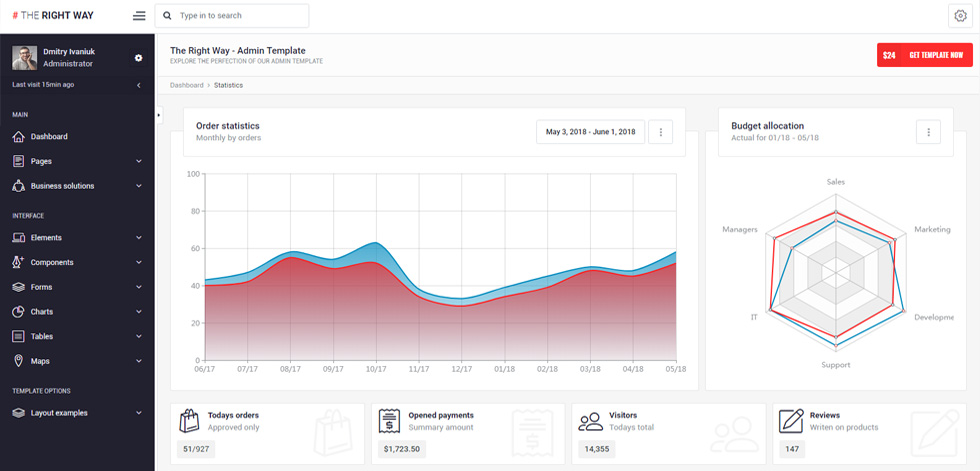Toggle sidebar collapse arrow beside chart
The height and width of the screenshot is (471, 980).
pyautogui.click(x=159, y=115)
